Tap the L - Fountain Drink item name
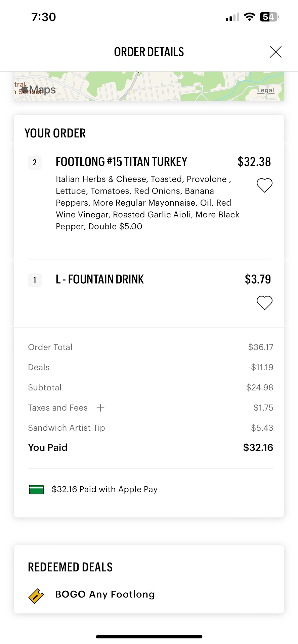298x644 pixels. click(x=99, y=279)
